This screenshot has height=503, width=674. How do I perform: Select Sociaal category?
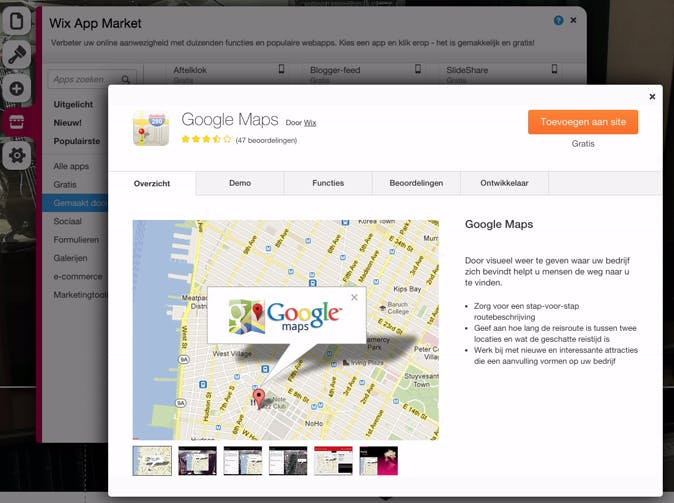(x=67, y=221)
